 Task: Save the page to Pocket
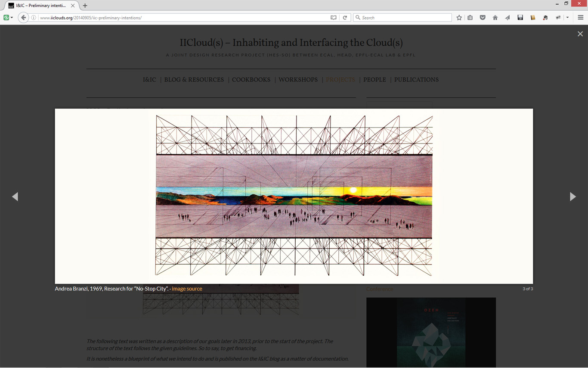pos(483,18)
